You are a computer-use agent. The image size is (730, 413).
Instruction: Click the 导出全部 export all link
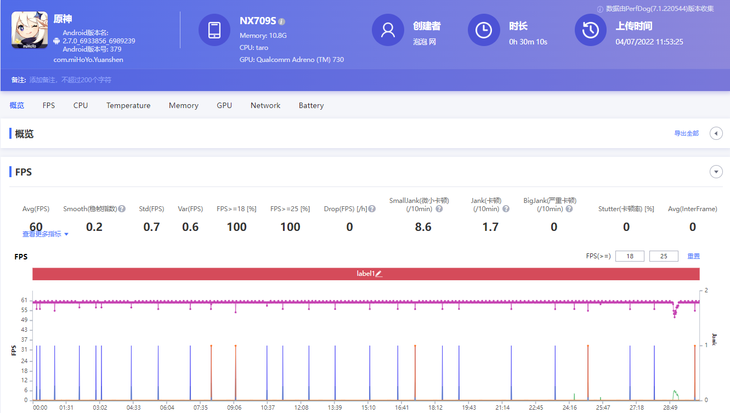coord(684,133)
